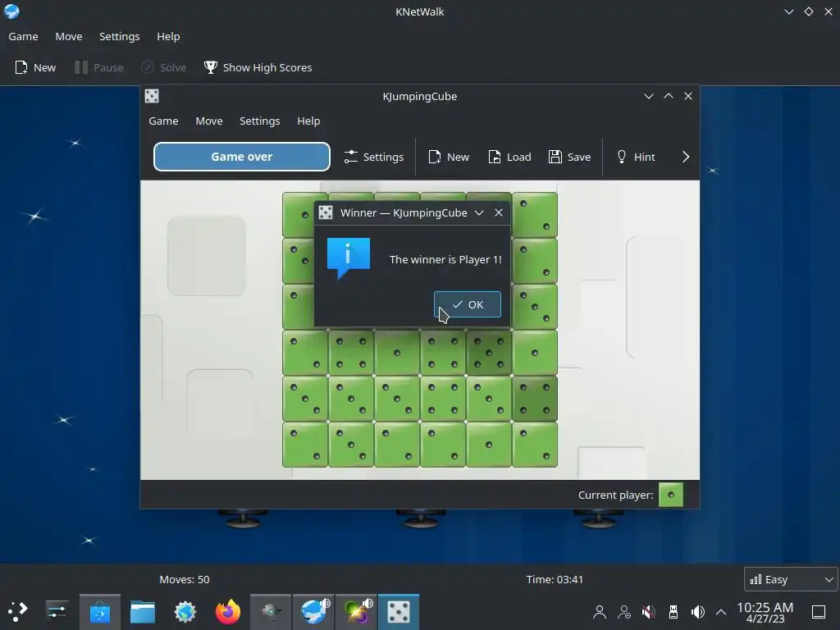Open the Winner dialog title dropdown chevron
Image resolution: width=840 pixels, height=630 pixels.
point(479,212)
